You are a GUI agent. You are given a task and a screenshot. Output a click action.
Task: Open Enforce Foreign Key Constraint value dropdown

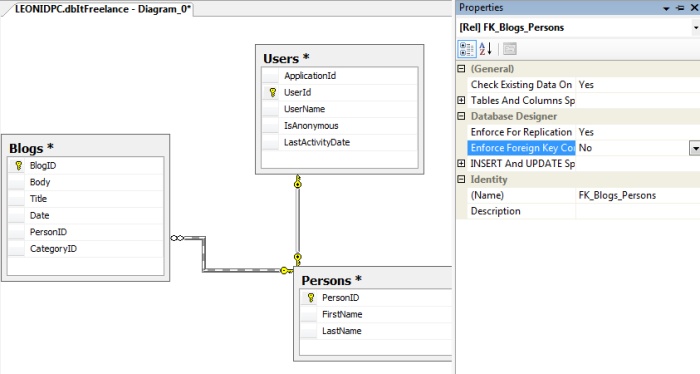point(695,148)
